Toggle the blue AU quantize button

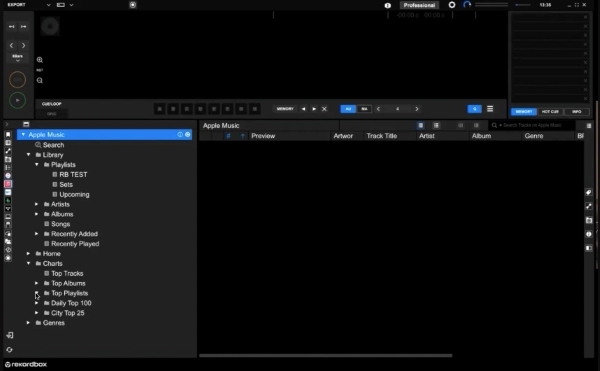(x=348, y=109)
